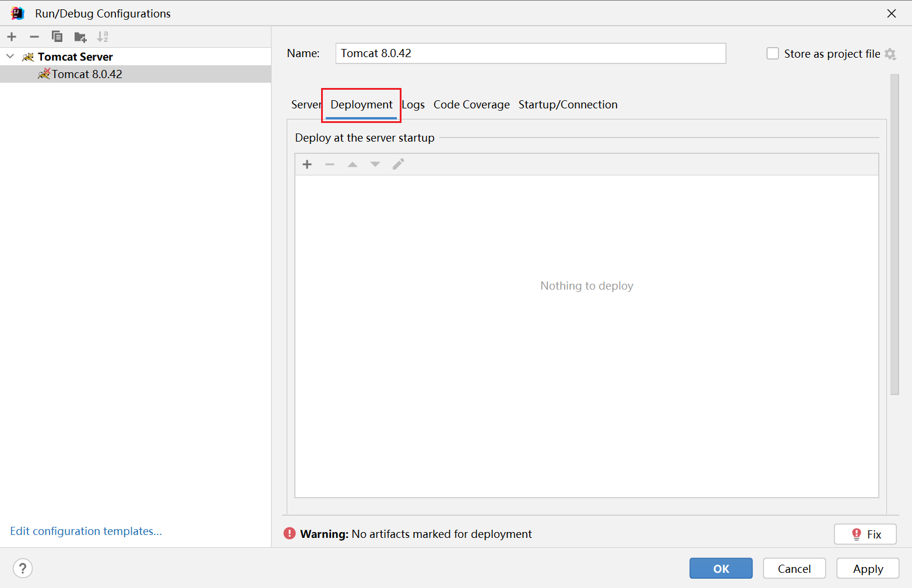Copy the selected configuration
Image resolution: width=912 pixels, height=588 pixels.
pyautogui.click(x=57, y=37)
